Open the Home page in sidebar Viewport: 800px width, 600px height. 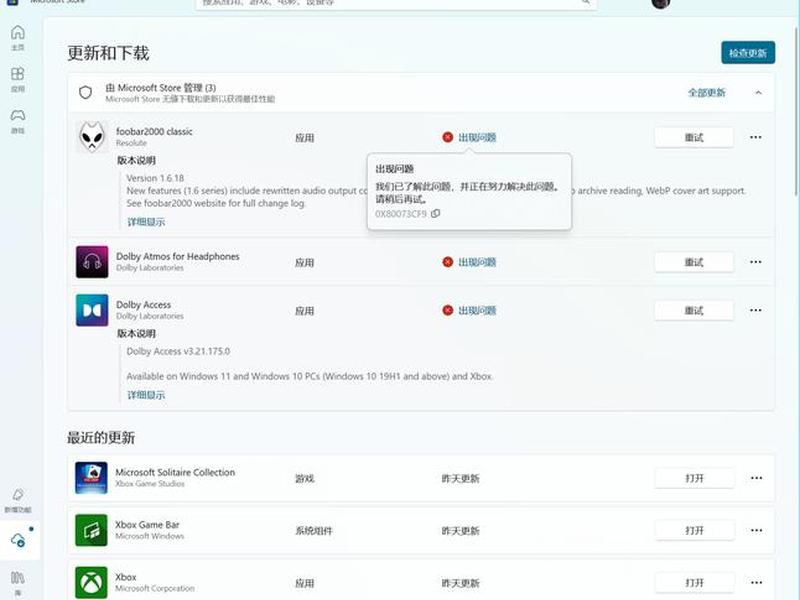[x=18, y=38]
